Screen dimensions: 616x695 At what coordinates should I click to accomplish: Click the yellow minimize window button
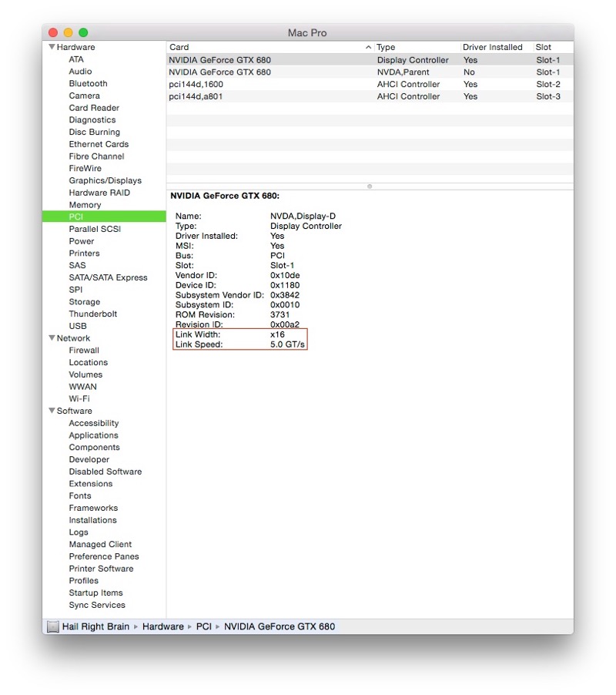(x=69, y=32)
